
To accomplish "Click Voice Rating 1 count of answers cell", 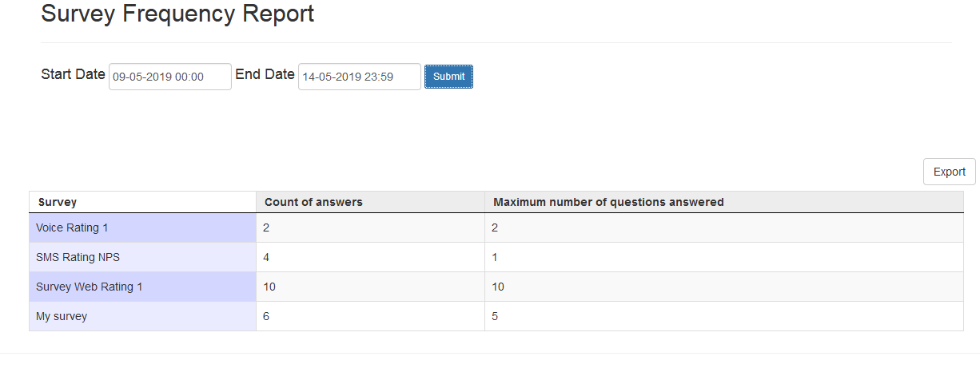I will (369, 228).
